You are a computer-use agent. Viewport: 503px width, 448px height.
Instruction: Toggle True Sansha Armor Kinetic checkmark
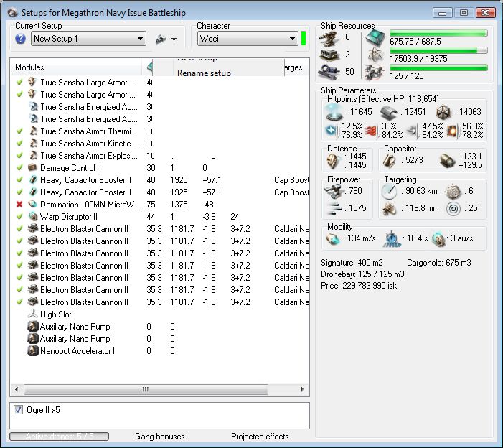19,143
